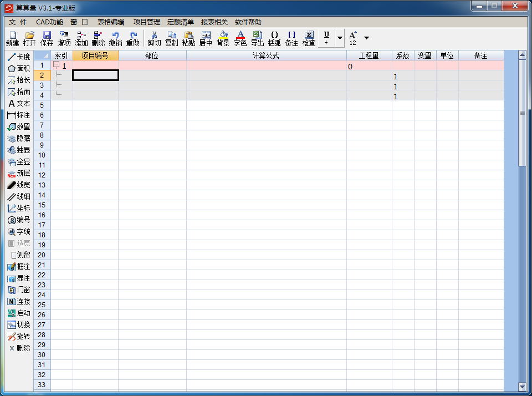
Task: Click the 删除 tool in left sidebar
Action: 19,348
